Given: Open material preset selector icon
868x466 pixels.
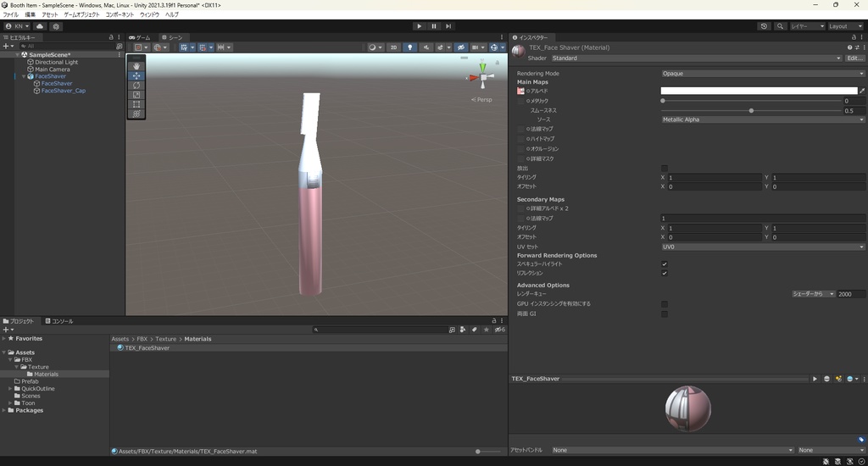Looking at the screenshot, I should tap(857, 47).
